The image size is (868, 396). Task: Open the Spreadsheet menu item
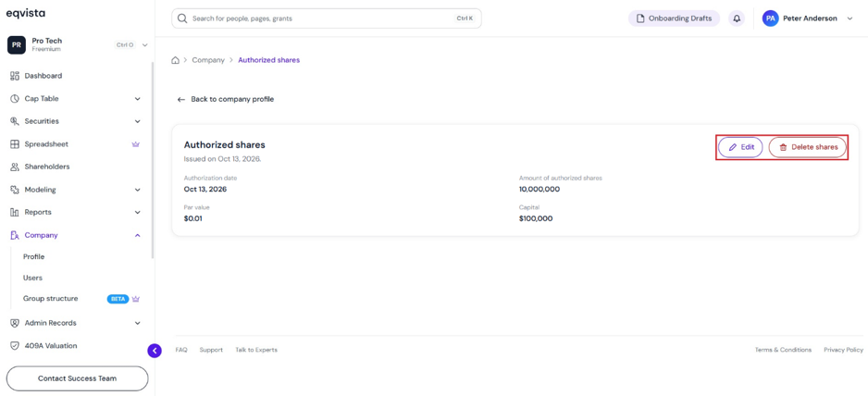(x=46, y=144)
